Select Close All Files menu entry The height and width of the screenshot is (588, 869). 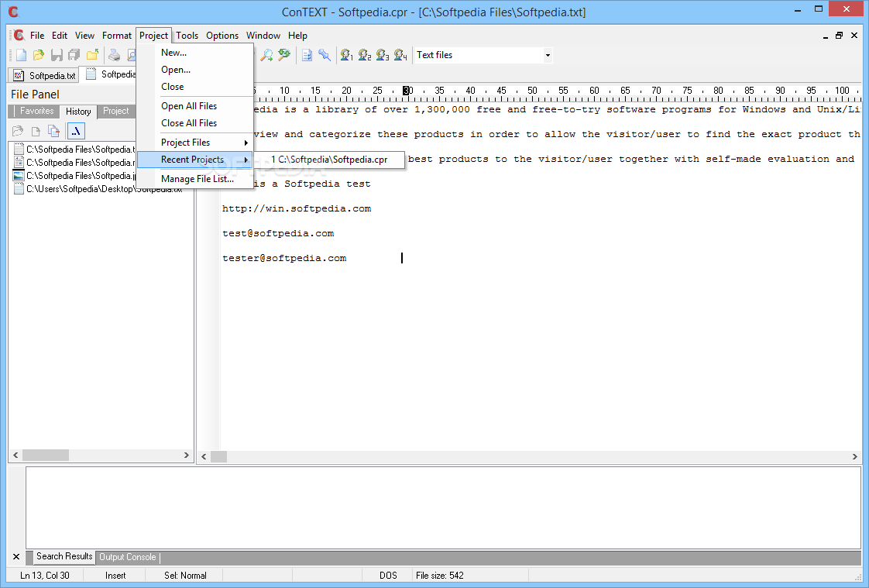point(195,123)
